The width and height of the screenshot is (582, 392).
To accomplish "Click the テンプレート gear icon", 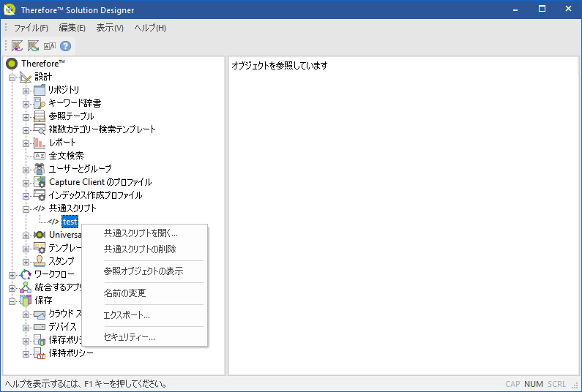I will (40, 248).
